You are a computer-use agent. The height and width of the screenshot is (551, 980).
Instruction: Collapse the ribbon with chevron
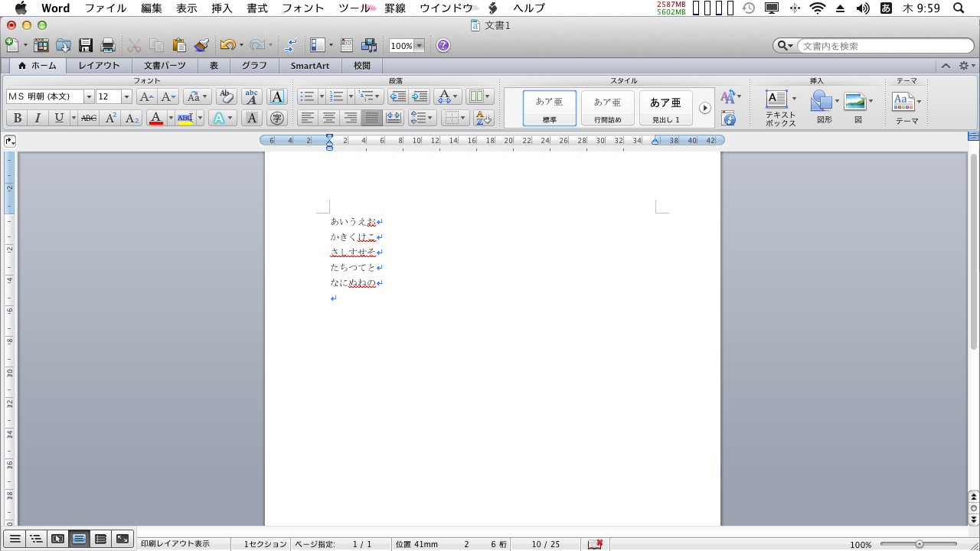point(946,66)
